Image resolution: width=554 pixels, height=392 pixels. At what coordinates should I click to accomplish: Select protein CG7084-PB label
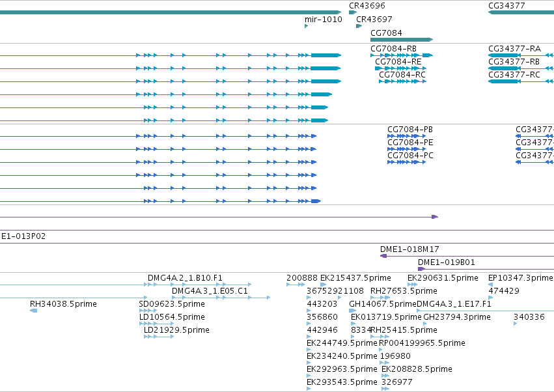(x=410, y=130)
